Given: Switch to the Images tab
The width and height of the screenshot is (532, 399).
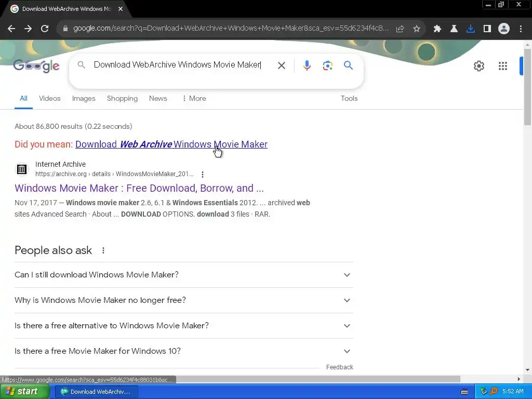Looking at the screenshot, I should 84,98.
